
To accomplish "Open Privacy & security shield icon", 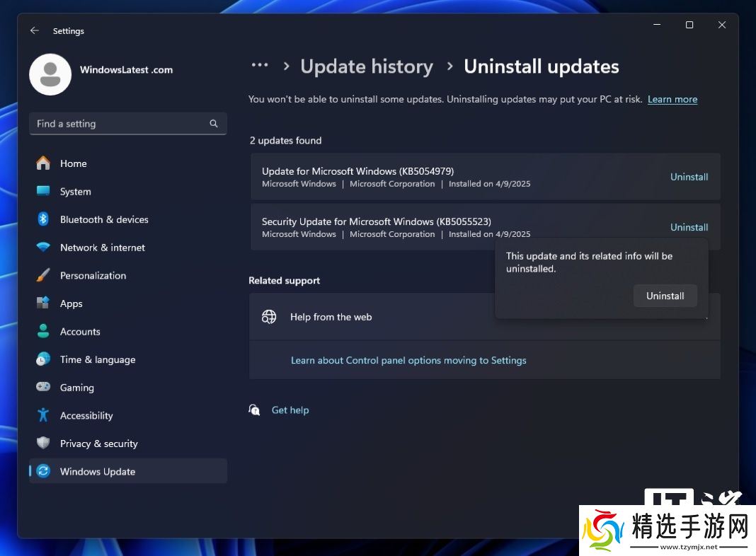I will (x=43, y=444).
